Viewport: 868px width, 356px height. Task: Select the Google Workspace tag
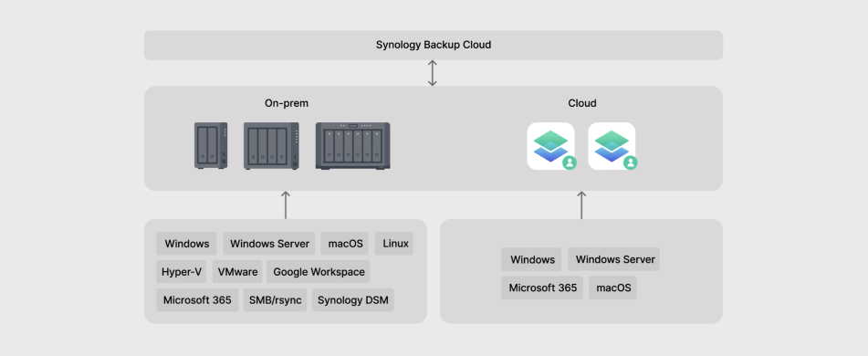click(x=319, y=272)
